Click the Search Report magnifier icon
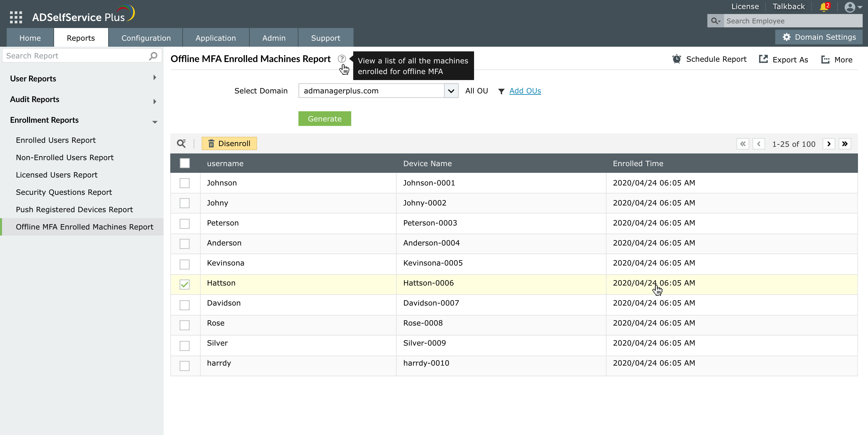The width and height of the screenshot is (868, 435). point(153,56)
